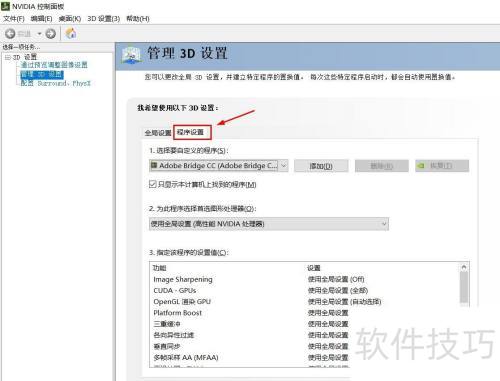
Task: Click the settings list scrollbar thumb
Action: coord(464,287)
